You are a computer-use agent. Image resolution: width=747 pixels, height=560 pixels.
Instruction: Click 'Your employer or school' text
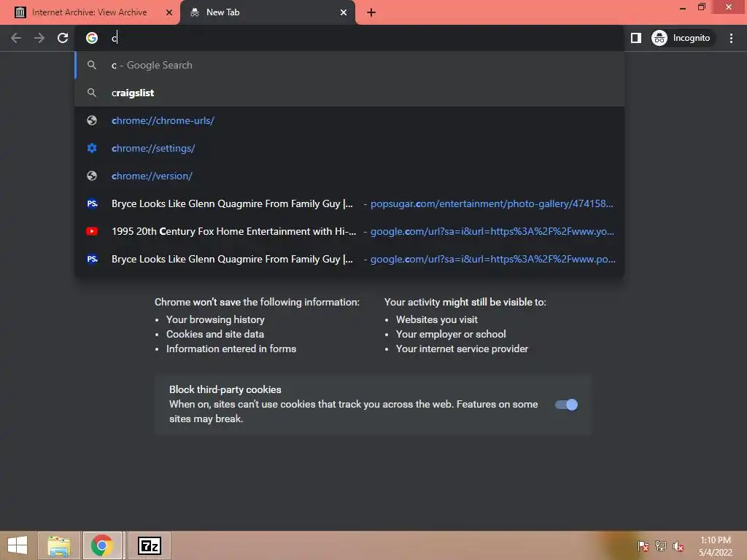tap(451, 334)
